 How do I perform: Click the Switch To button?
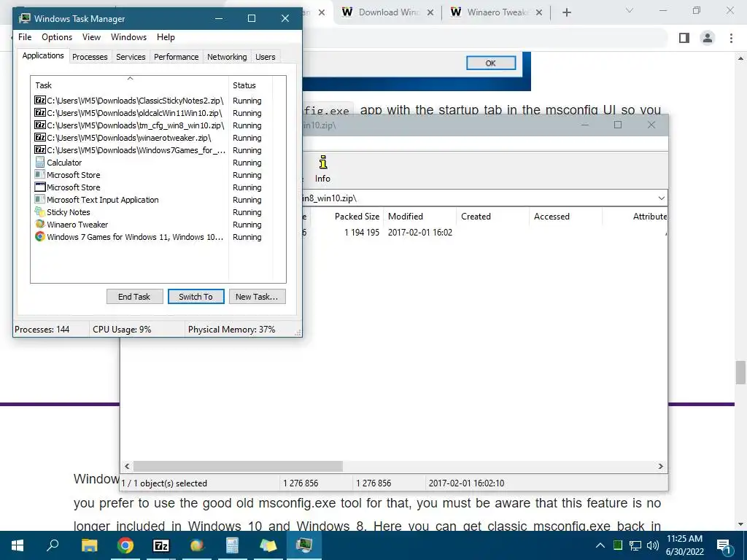[196, 297]
